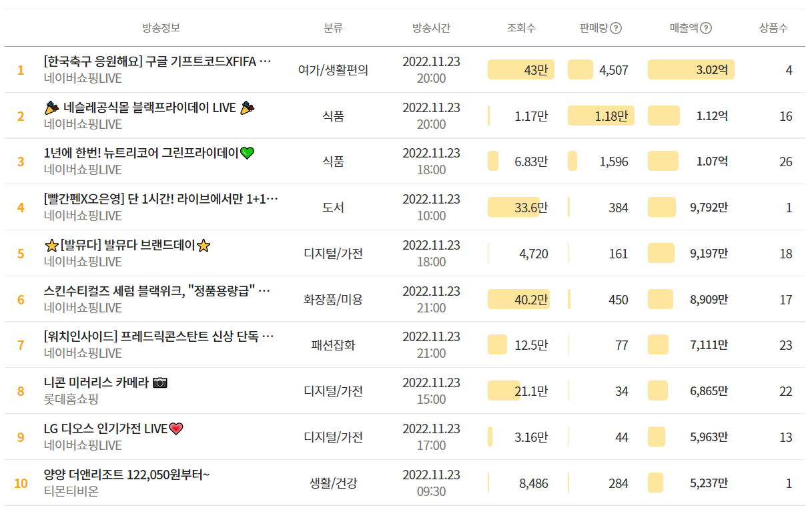This screenshot has height=512, width=812.
Task: Click the 12.5만 views value
Action: [531, 345]
